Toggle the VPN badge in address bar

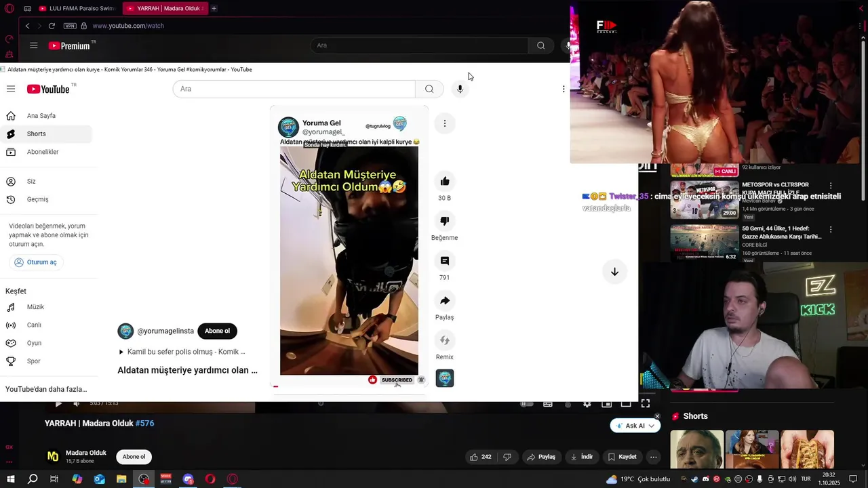click(x=70, y=26)
